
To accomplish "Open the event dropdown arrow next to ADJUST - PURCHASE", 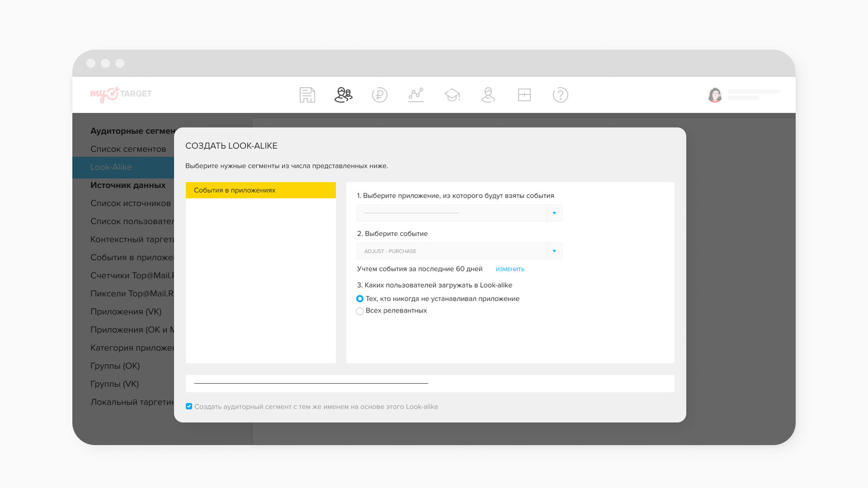I will coord(554,251).
